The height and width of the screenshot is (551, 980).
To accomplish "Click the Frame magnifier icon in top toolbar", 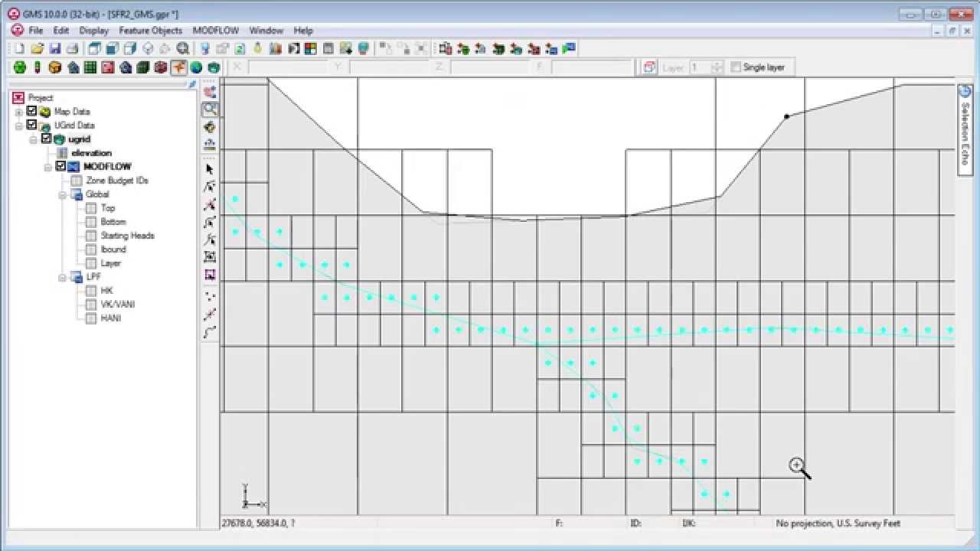I will pos(183,48).
